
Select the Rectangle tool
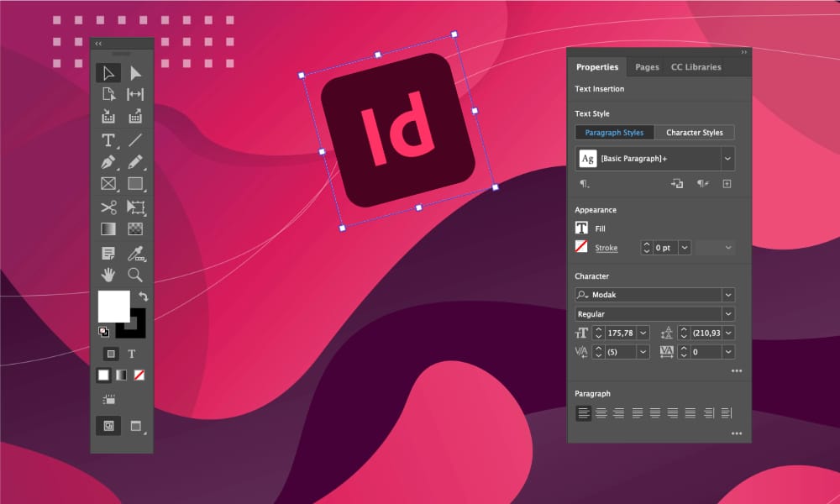[135, 184]
